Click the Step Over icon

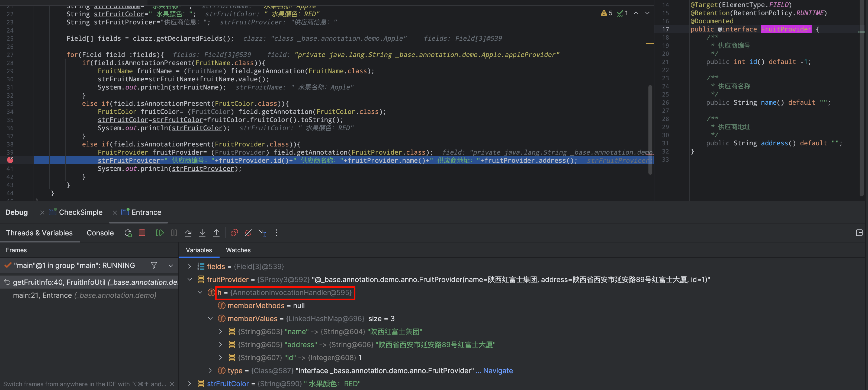click(188, 233)
